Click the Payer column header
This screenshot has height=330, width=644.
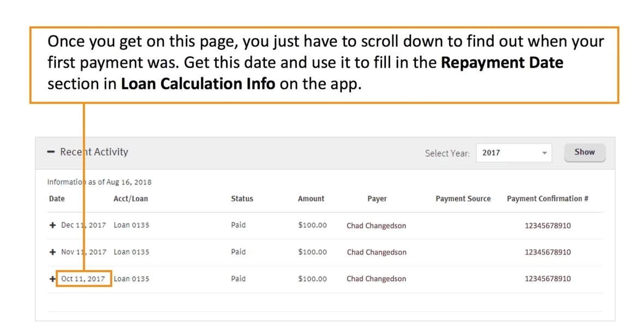377,199
